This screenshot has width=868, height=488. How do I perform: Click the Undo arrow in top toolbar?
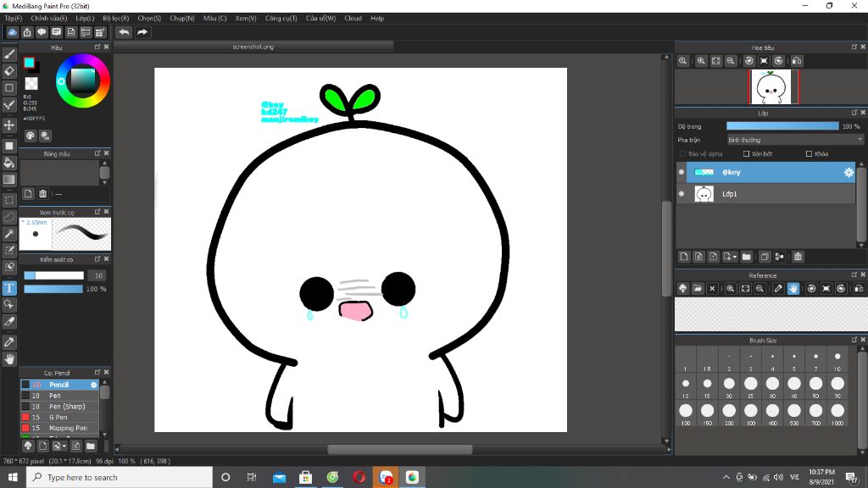point(124,32)
